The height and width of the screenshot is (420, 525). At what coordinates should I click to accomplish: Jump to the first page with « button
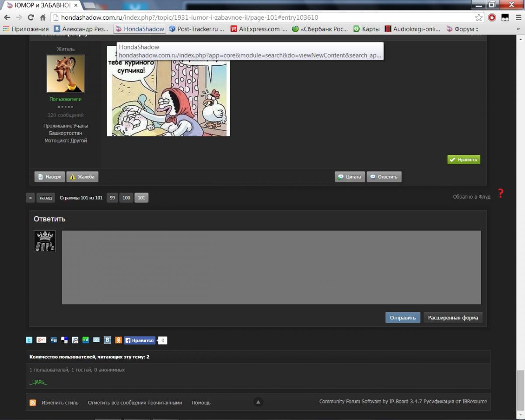point(30,198)
